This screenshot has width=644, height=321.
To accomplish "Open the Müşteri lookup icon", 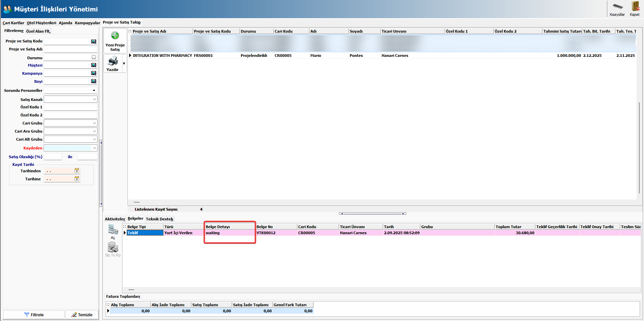I will tap(93, 65).
